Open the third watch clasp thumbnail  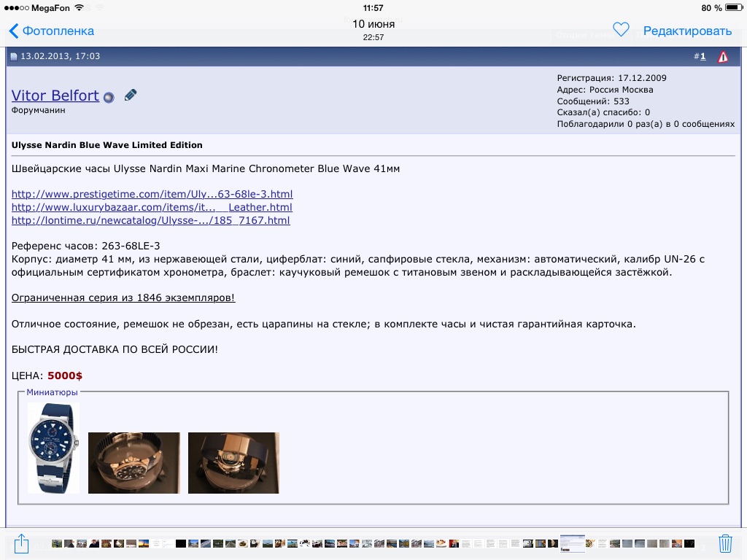233,462
